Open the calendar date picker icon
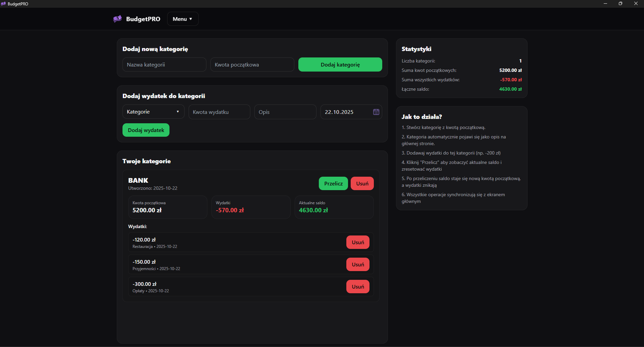This screenshot has width=644, height=347. pos(376,112)
